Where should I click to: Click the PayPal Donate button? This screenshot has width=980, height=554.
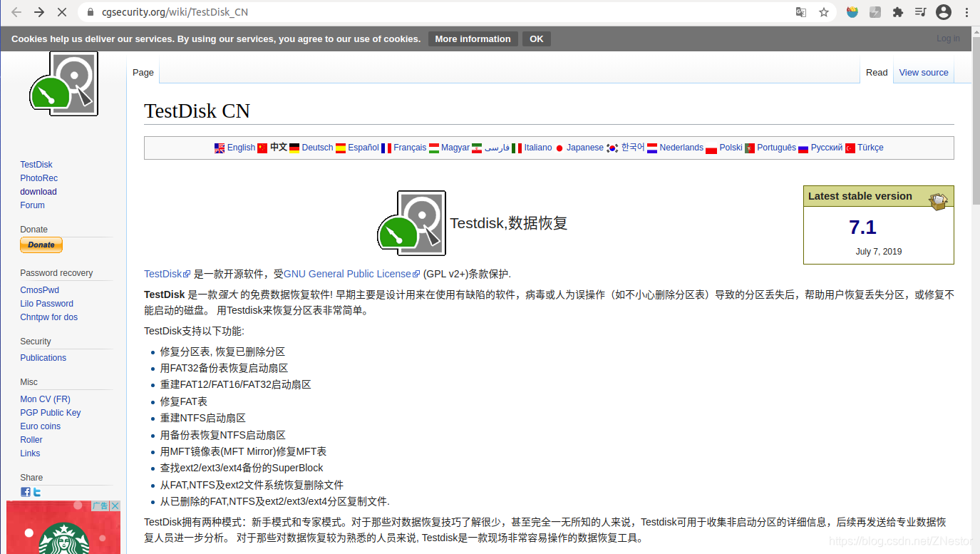point(41,245)
